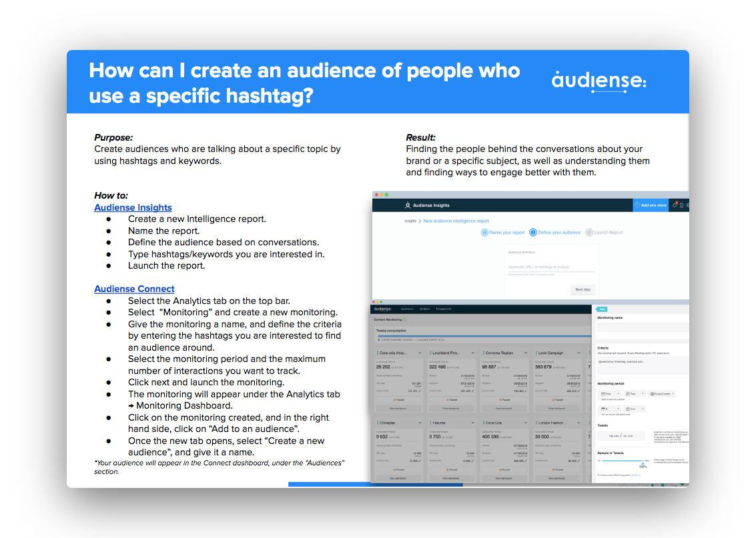Viewport: 756px width, 538px height.
Task: Edit current limit pencil on Coca Cola card
Action: click(x=526, y=461)
